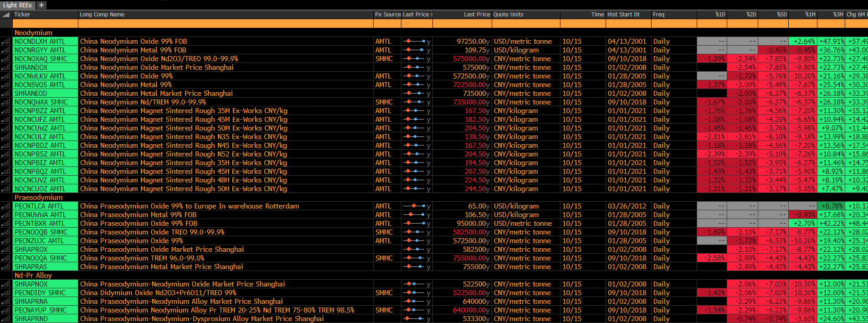Click the chart icon beside NDCNPBIZ AMTL
The width and height of the screenshot is (868, 323).
click(x=6, y=163)
